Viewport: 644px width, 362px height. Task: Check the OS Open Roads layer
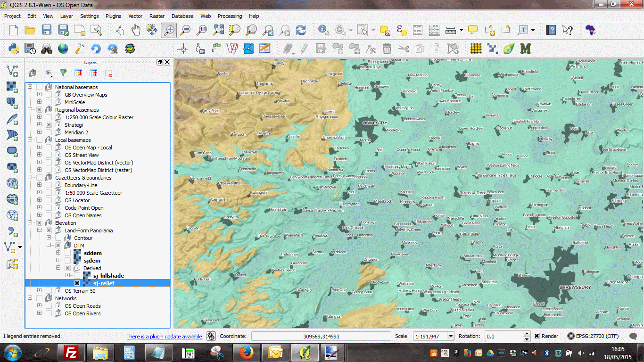click(49, 306)
